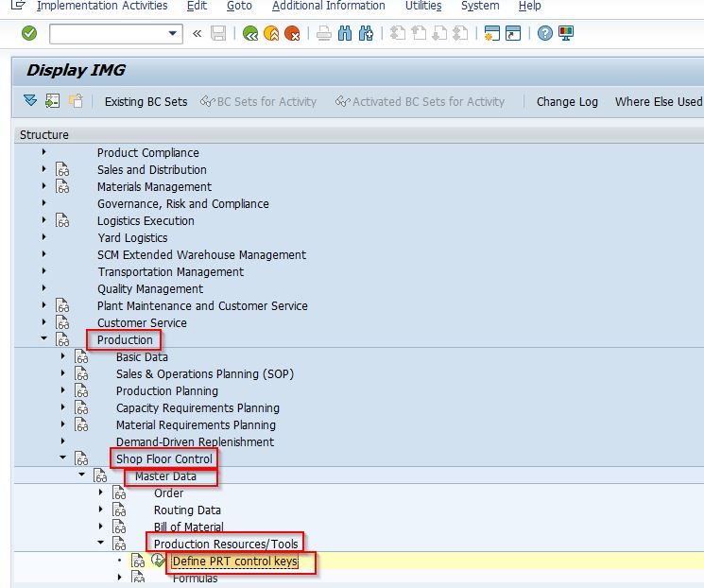Viewport: 704px width, 588px height.
Task: Click the Print icon
Action: [x=324, y=33]
